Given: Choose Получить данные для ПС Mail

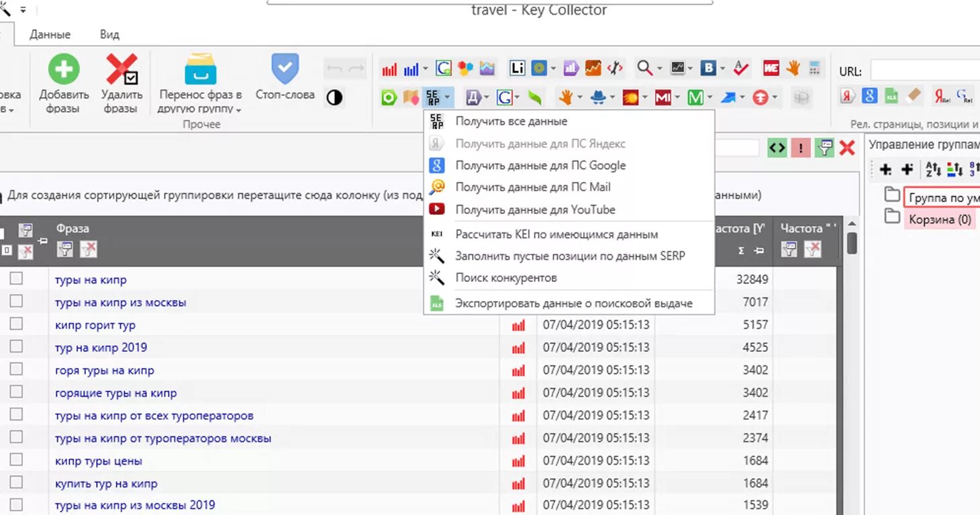Looking at the screenshot, I should [533, 187].
